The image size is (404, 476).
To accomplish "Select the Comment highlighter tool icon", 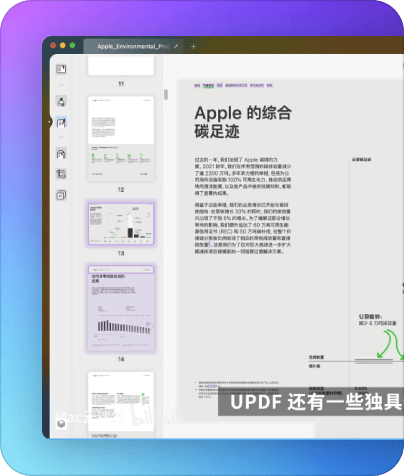I will [61, 101].
